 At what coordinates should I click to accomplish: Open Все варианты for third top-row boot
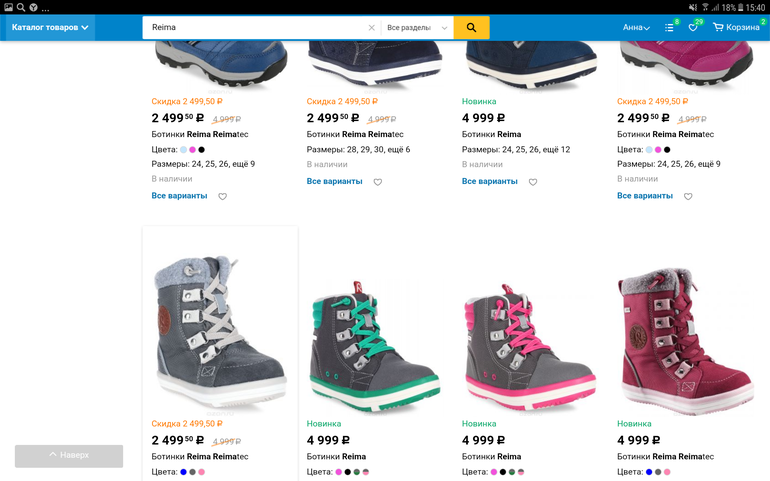[x=490, y=182]
